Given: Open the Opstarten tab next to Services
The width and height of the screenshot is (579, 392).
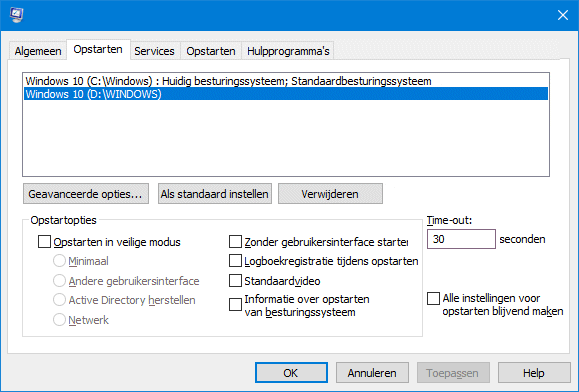Looking at the screenshot, I should (211, 51).
